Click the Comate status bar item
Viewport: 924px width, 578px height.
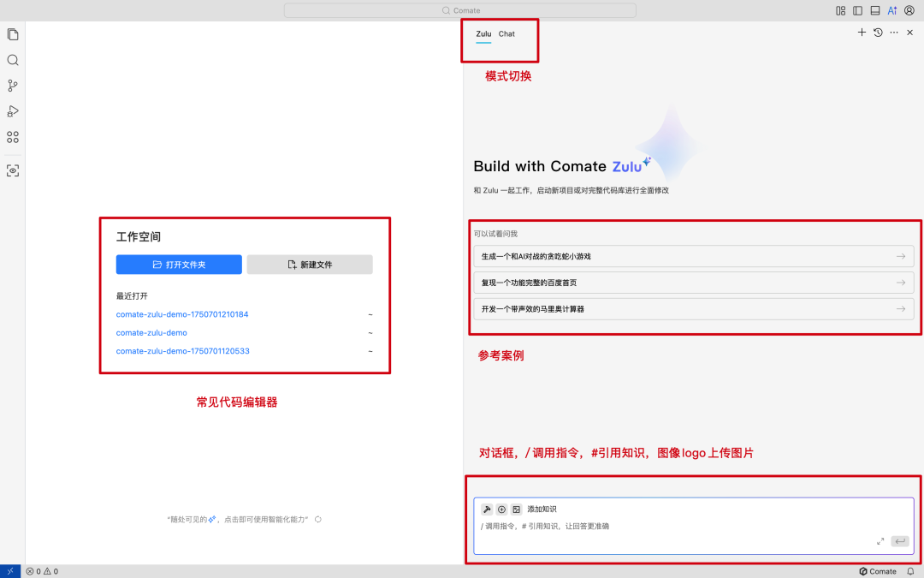878,571
